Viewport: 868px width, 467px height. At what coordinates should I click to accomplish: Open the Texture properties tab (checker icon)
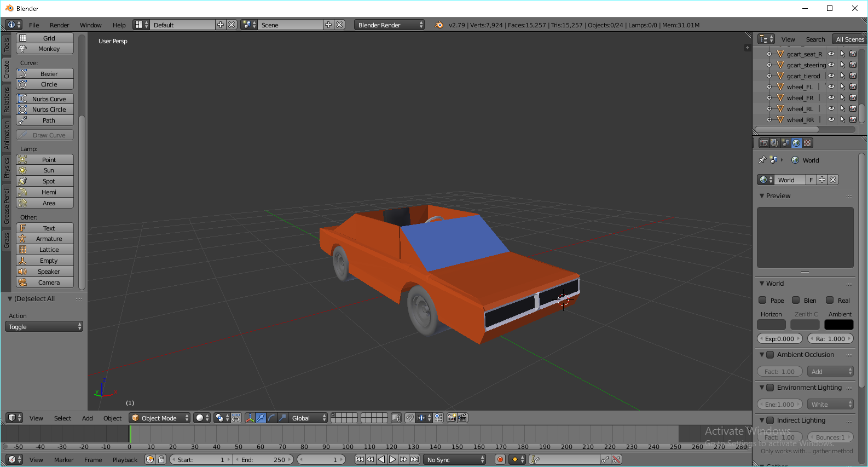(807, 143)
